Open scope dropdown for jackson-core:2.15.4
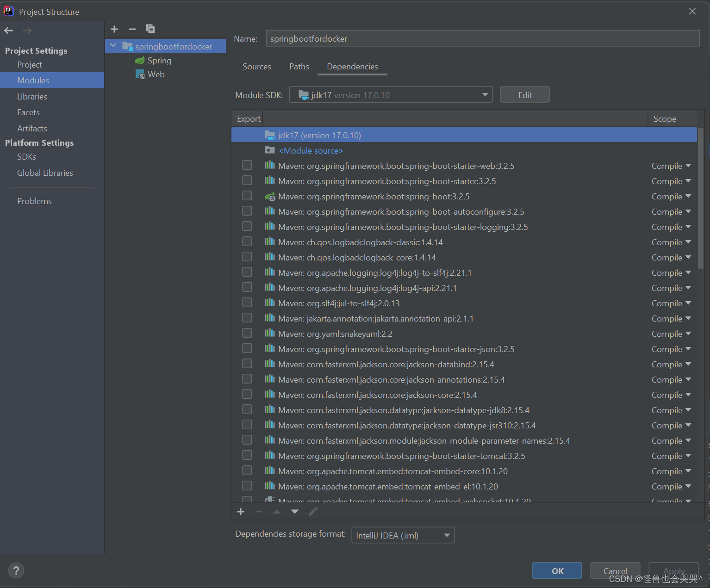The image size is (710, 588). 671,395
